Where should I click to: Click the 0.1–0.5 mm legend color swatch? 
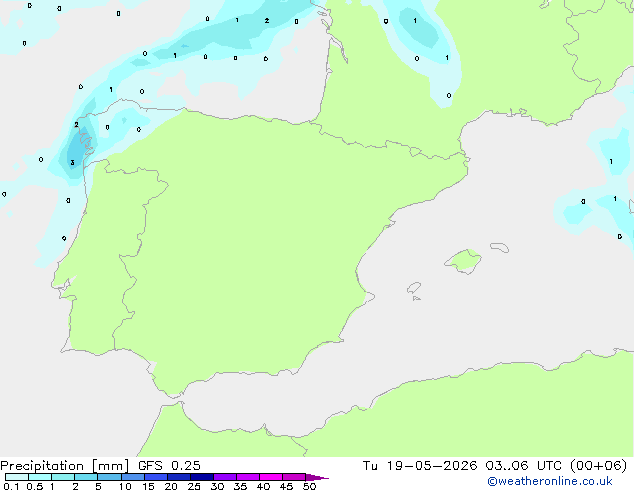click(x=17, y=477)
